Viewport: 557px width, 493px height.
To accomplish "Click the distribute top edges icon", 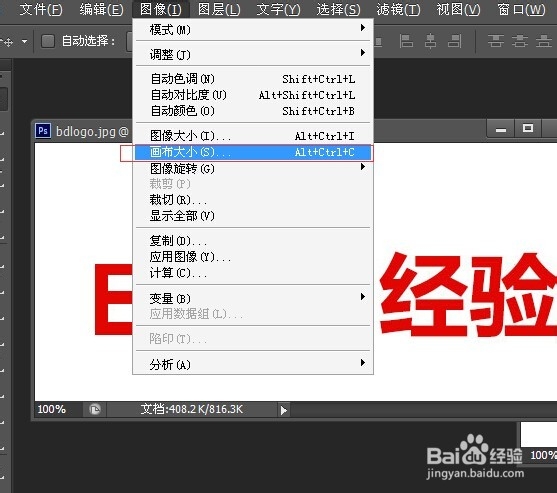I will point(496,41).
